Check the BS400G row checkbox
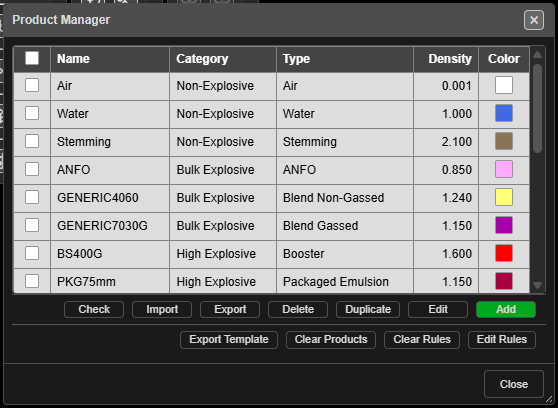Image resolution: width=558 pixels, height=408 pixels. pos(32,253)
